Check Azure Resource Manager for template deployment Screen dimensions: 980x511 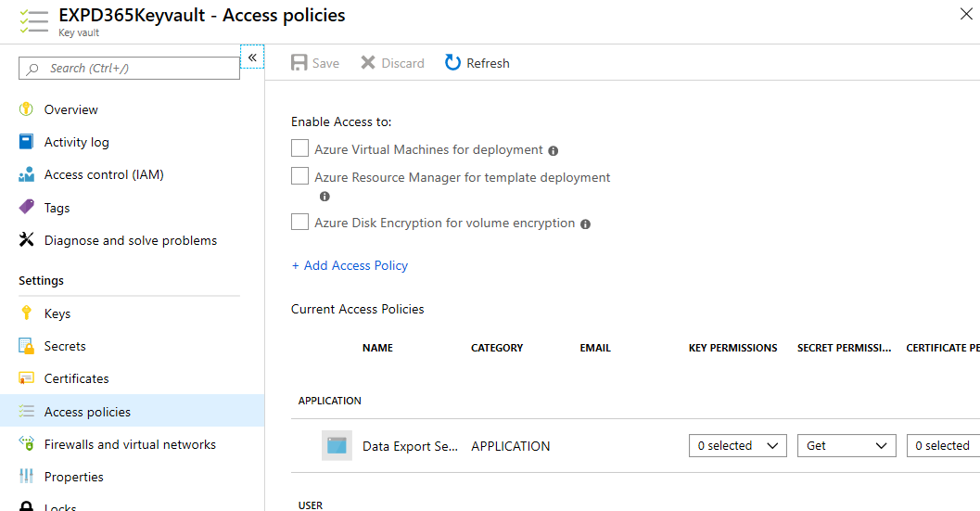(x=299, y=176)
